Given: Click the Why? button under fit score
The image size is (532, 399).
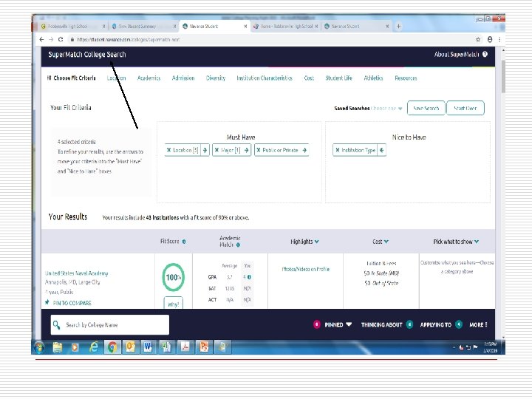Looking at the screenshot, I should [x=174, y=304].
